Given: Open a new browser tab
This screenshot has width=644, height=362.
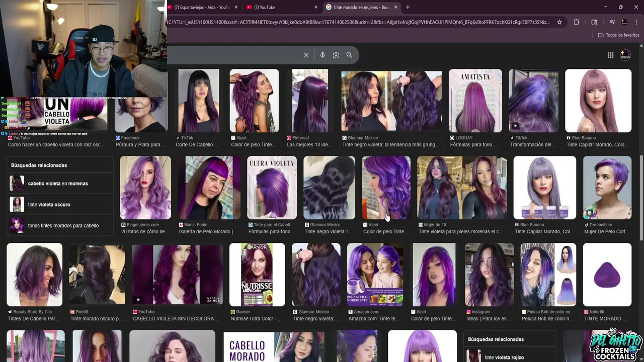Looking at the screenshot, I should point(408,7).
